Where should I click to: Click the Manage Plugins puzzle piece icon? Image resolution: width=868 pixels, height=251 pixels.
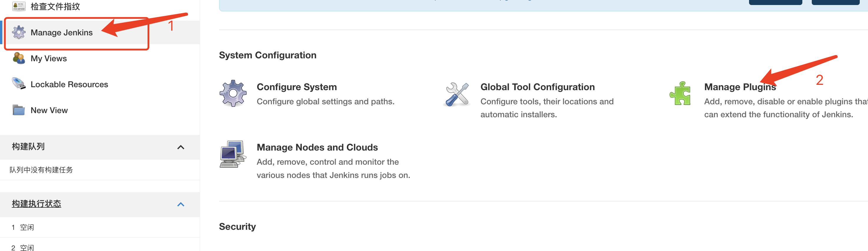(x=680, y=93)
